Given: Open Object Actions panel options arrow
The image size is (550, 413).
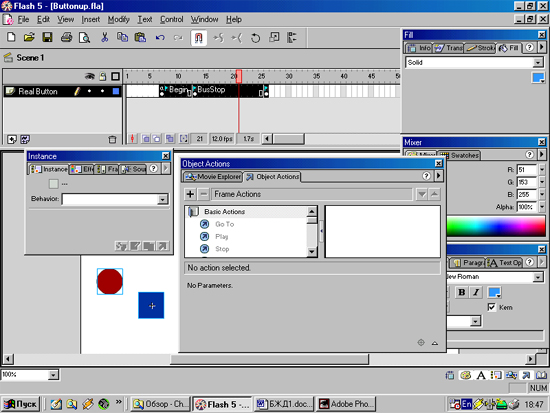Looking at the screenshot, I should [x=438, y=175].
